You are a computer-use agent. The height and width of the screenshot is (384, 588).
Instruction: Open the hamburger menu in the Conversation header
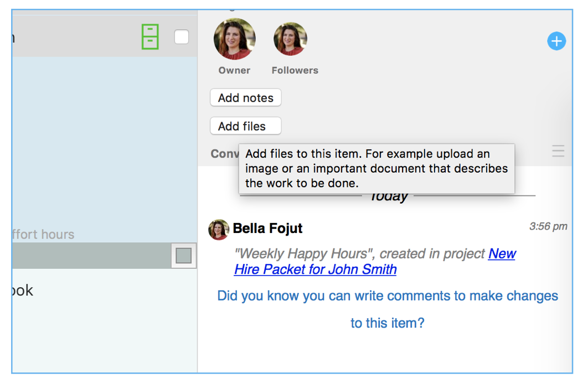[558, 151]
